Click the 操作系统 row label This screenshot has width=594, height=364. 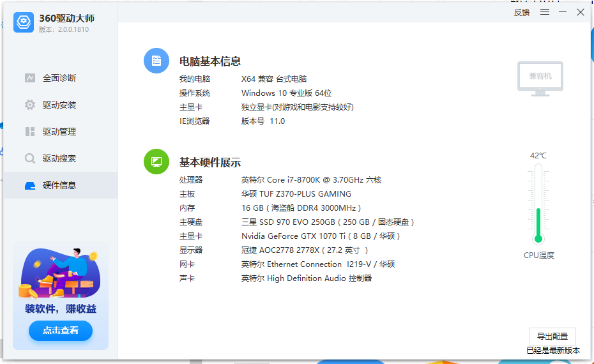coord(195,93)
